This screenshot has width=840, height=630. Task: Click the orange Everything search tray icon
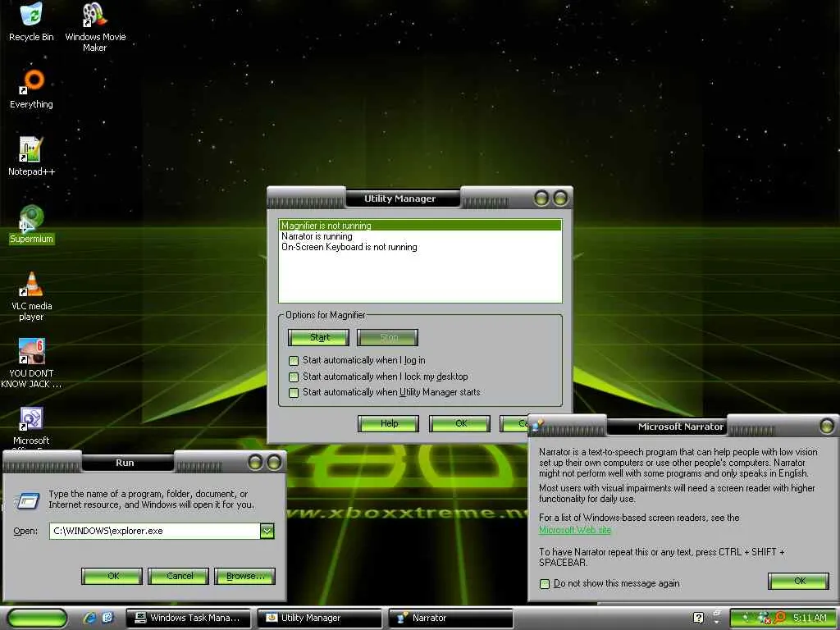coord(779,618)
